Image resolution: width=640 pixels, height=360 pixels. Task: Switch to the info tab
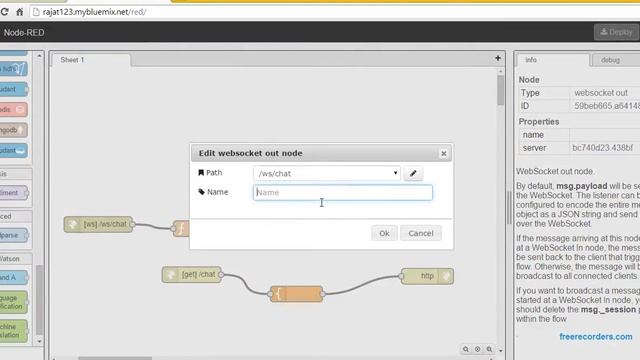coord(553,60)
